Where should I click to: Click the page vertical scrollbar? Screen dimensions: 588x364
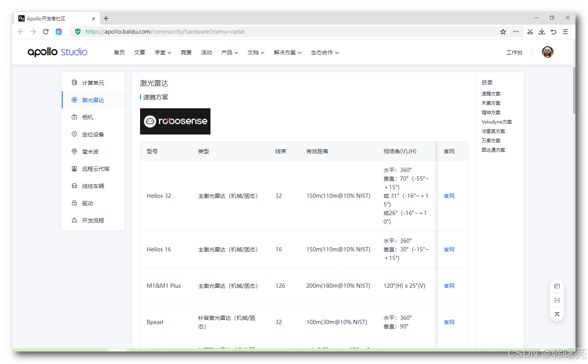(x=574, y=90)
